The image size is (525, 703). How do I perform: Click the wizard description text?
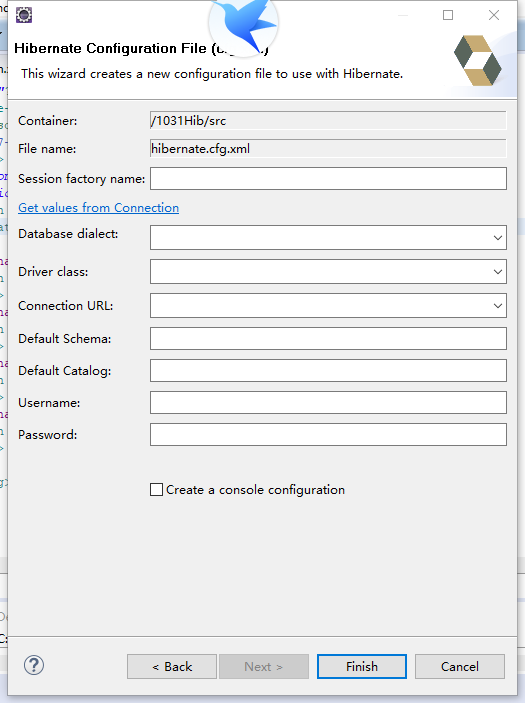coord(212,74)
